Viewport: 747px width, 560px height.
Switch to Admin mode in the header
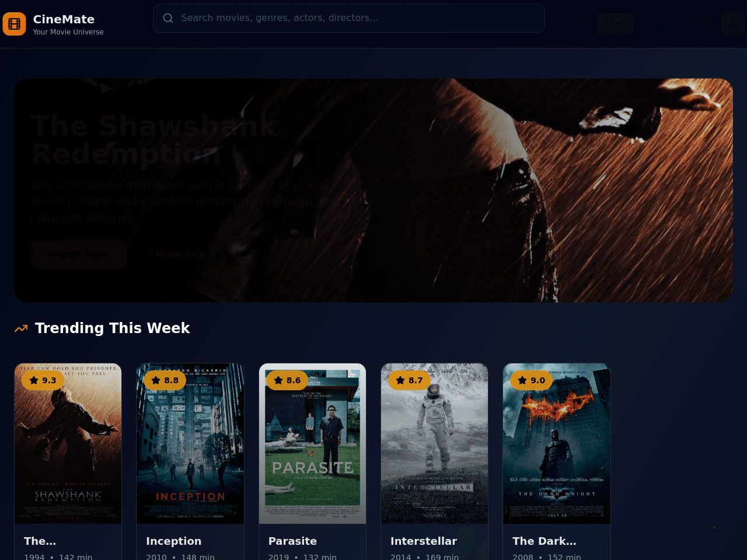[x=659, y=24]
